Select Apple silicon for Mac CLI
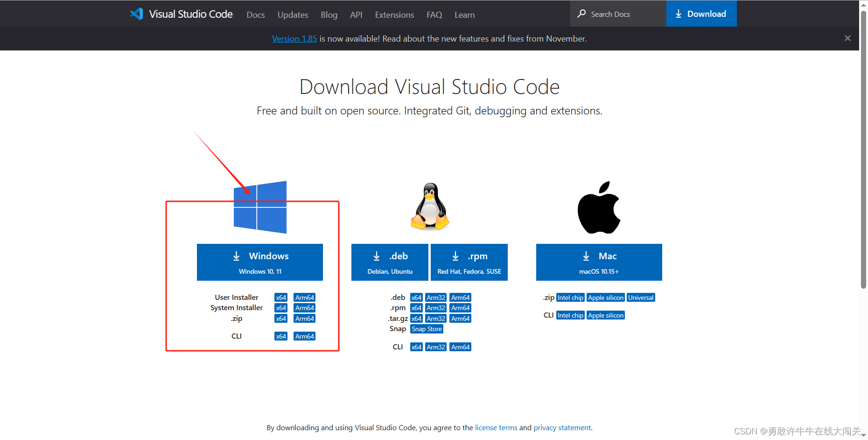The height and width of the screenshot is (440, 868). [x=606, y=315]
